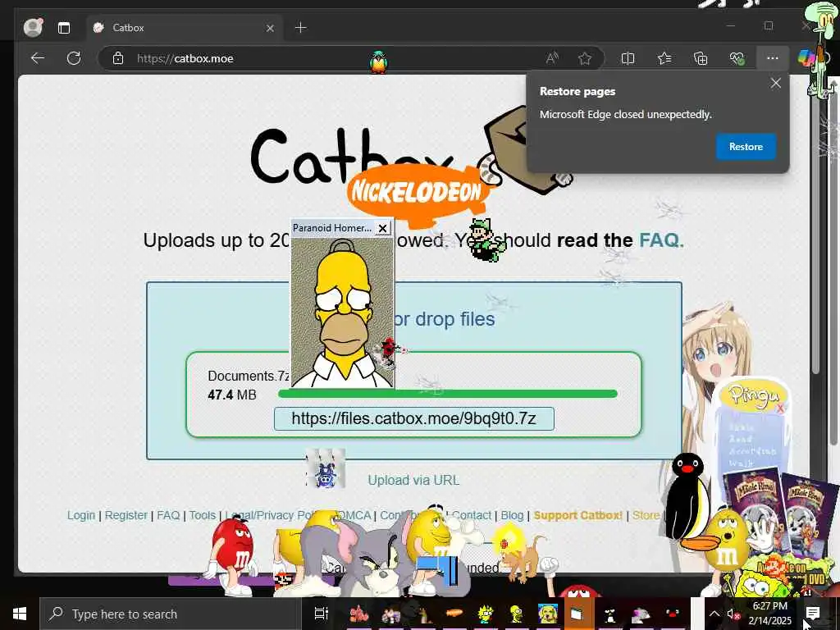Open the orange blimp taskbar icon
Image resolution: width=840 pixels, height=630 pixels.
(454, 613)
